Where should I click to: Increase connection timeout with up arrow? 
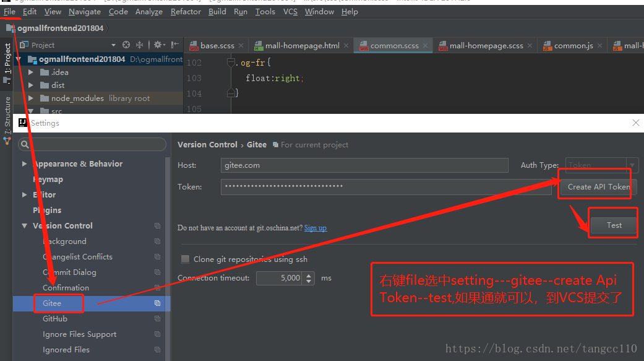309,275
